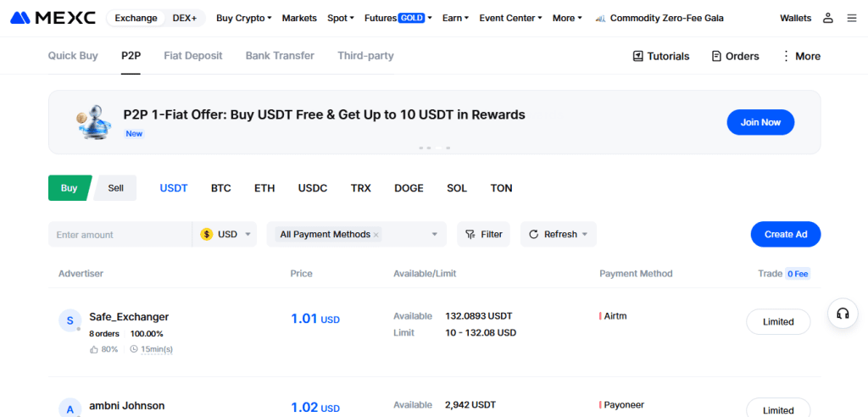Click the 1.01 USD price
This screenshot has height=417, width=868.
pos(315,319)
